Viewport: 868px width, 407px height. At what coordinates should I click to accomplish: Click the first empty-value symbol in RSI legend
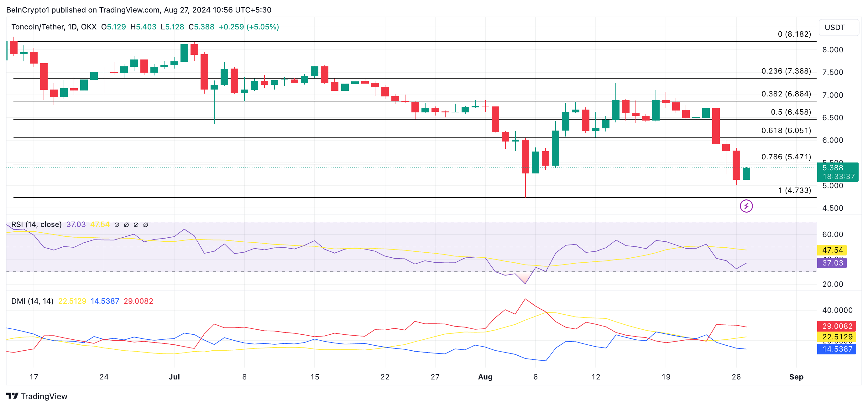pyautogui.click(x=117, y=224)
